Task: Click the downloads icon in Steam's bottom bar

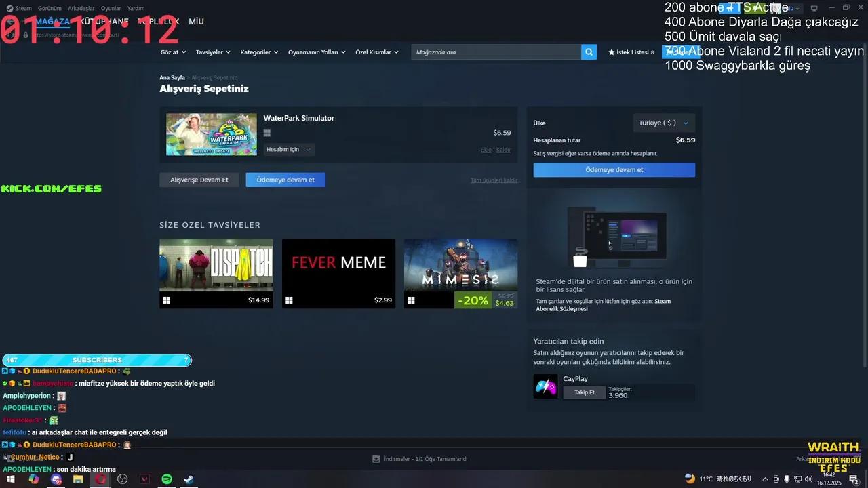Action: click(x=376, y=459)
